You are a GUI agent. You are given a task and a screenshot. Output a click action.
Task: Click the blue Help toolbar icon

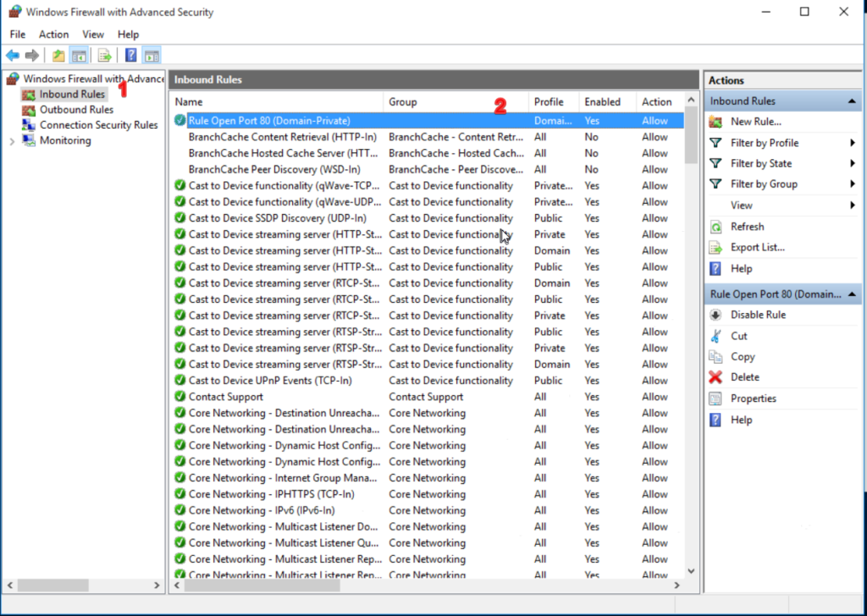click(x=131, y=55)
